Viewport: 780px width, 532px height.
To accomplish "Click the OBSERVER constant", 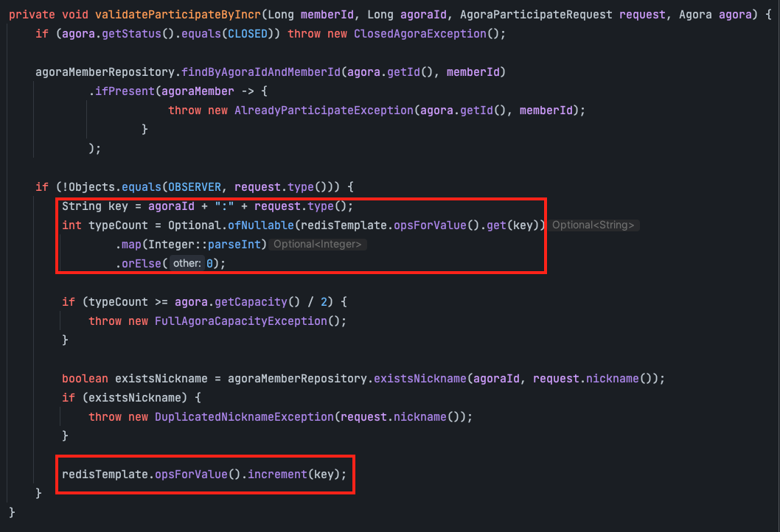I will tap(198, 187).
